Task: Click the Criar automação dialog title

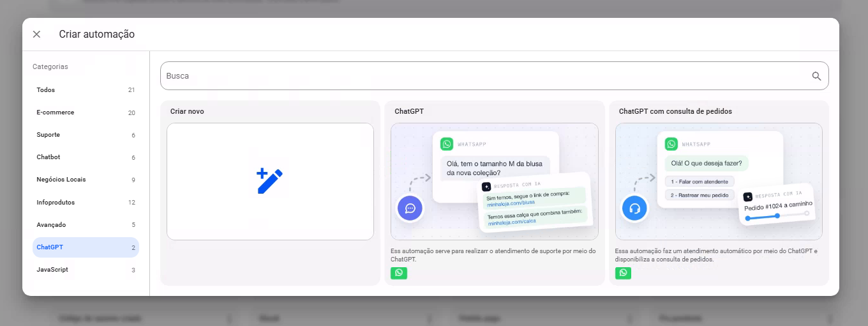Action: (97, 35)
